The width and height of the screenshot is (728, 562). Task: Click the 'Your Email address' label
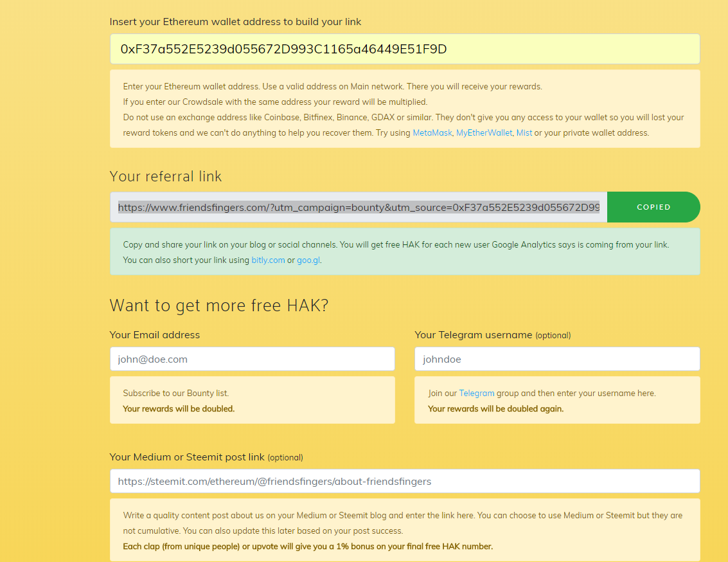[x=155, y=335]
